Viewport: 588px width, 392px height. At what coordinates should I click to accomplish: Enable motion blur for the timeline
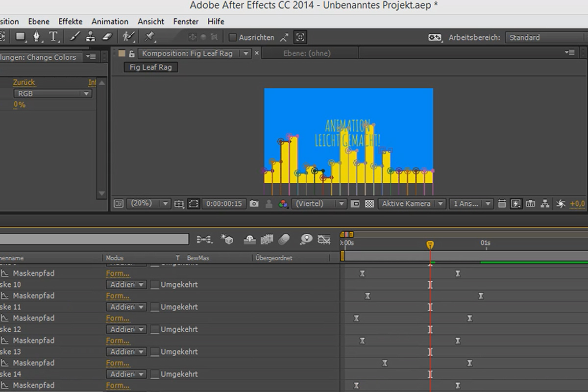pyautogui.click(x=284, y=239)
